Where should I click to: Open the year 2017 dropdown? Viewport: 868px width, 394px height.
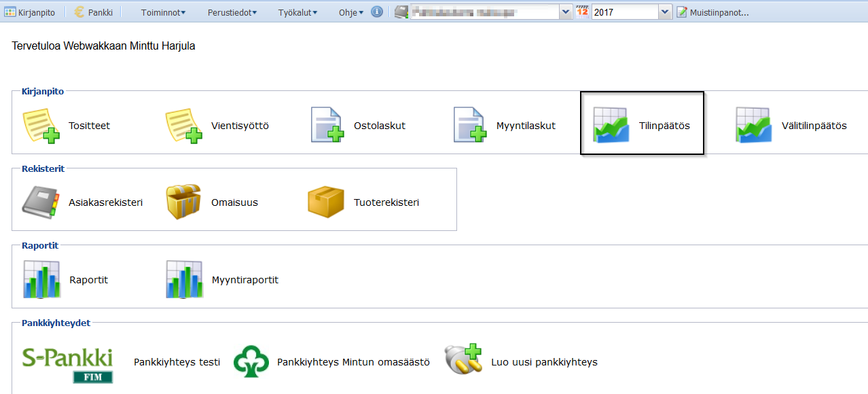pos(665,12)
